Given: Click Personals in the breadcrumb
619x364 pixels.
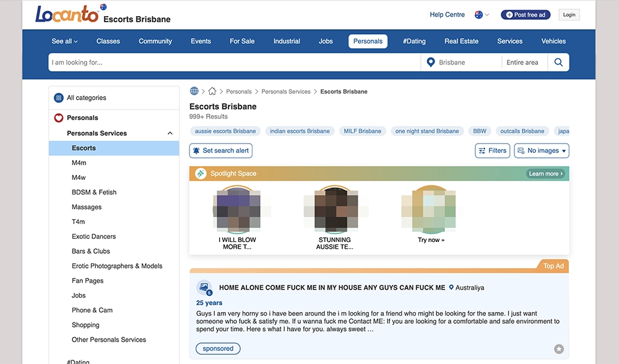Looking at the screenshot, I should click(x=238, y=92).
